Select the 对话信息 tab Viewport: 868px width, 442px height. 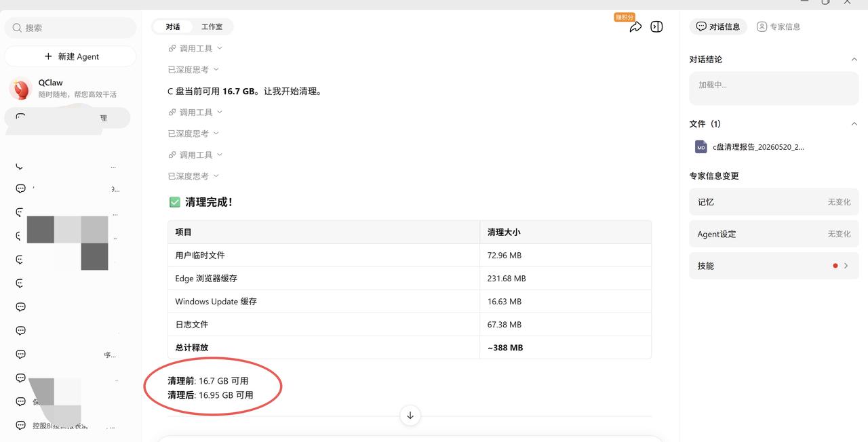[718, 26]
